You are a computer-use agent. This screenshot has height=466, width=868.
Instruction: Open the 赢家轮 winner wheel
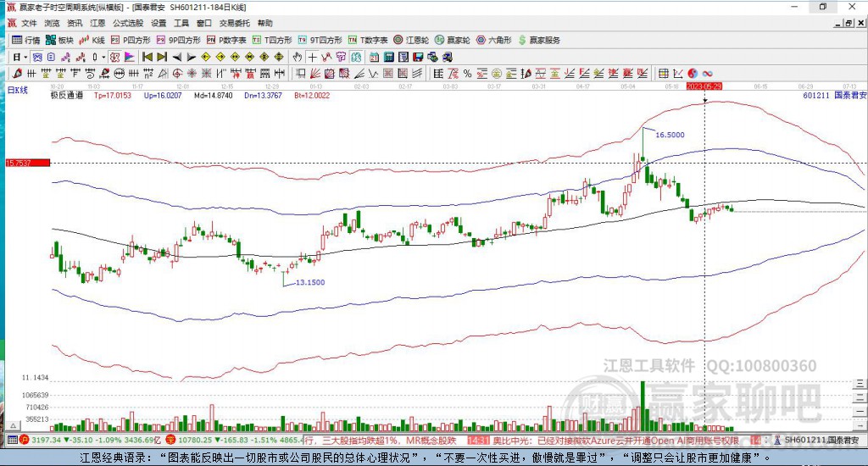(453, 40)
